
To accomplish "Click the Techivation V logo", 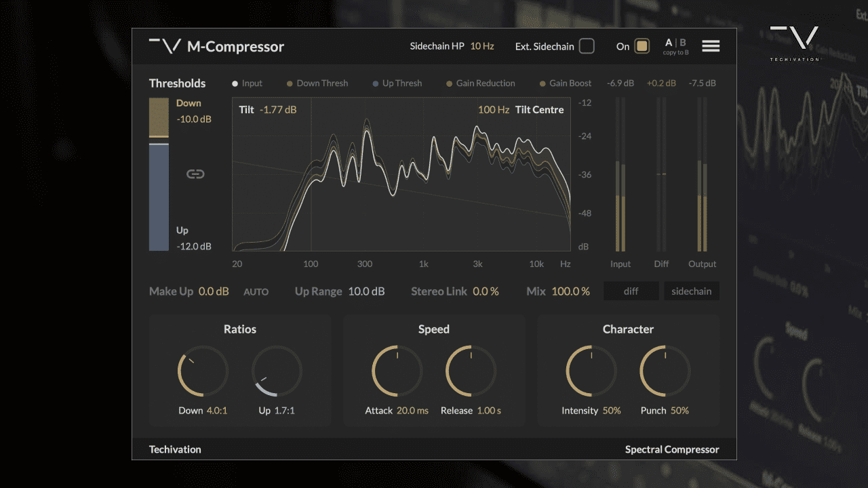I will (165, 46).
